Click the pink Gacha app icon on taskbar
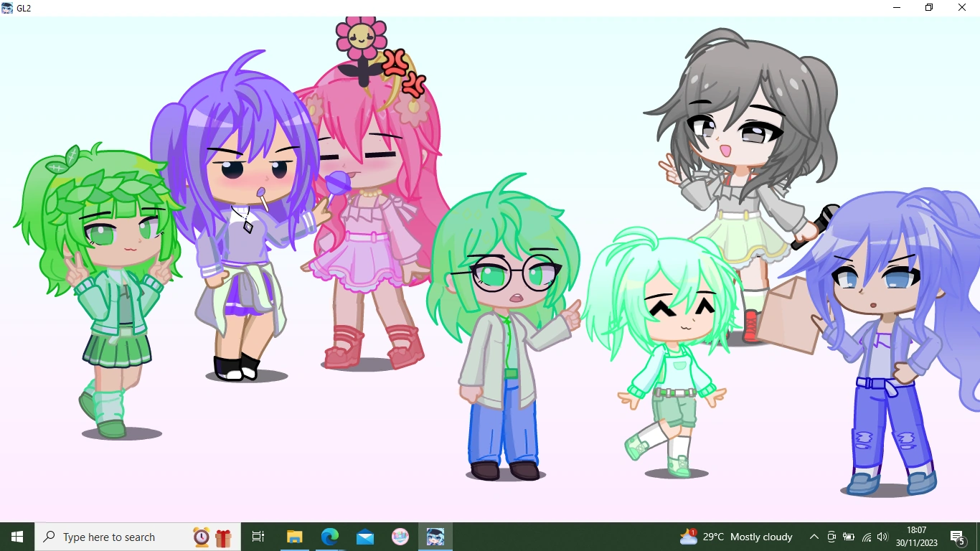The height and width of the screenshot is (551, 980). click(400, 536)
